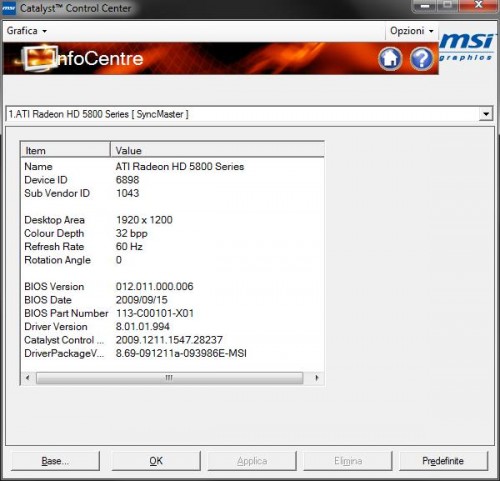This screenshot has height=481, width=500.
Task: Select the Catalyst Control ... row label
Action: [x=64, y=340]
